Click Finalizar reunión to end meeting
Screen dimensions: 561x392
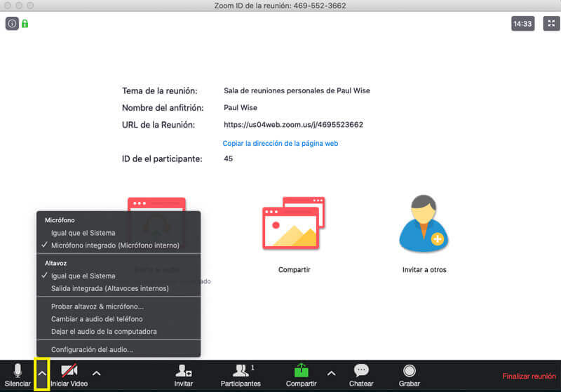point(529,376)
